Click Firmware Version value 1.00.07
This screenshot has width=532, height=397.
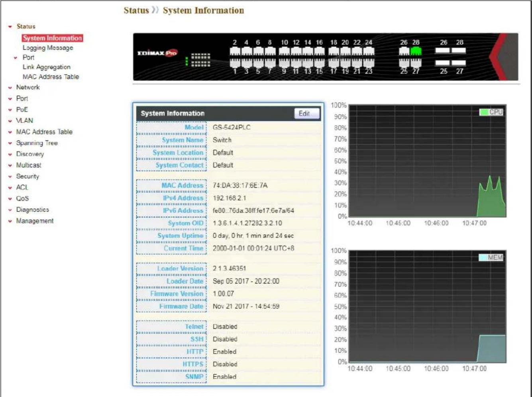[223, 294]
